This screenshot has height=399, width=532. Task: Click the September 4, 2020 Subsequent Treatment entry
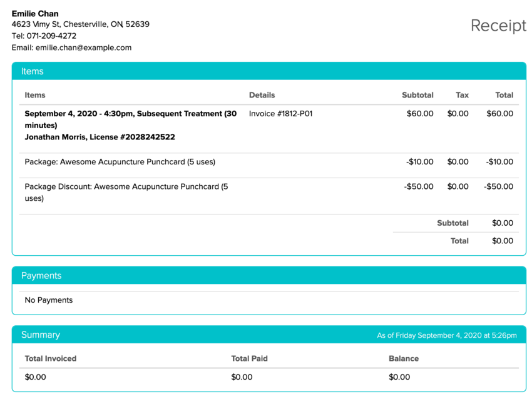pos(130,119)
